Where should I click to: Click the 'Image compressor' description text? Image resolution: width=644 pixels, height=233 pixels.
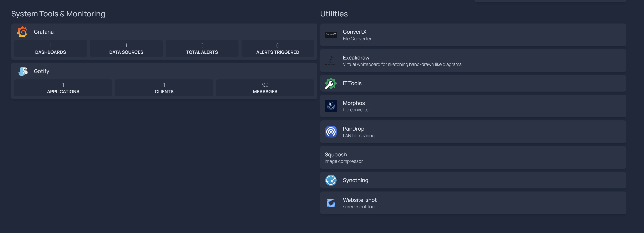[344, 161]
